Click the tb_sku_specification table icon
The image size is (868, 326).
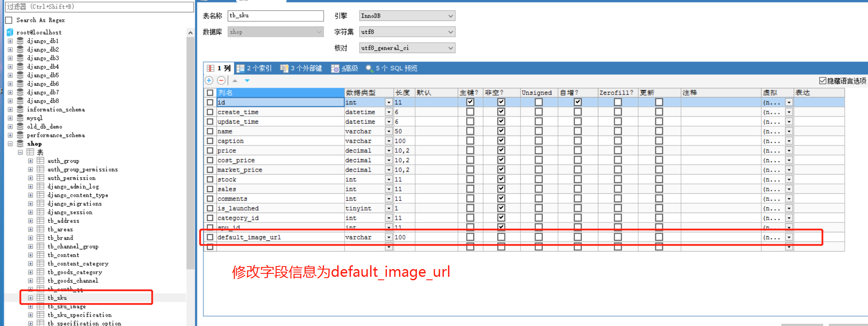tap(41, 314)
